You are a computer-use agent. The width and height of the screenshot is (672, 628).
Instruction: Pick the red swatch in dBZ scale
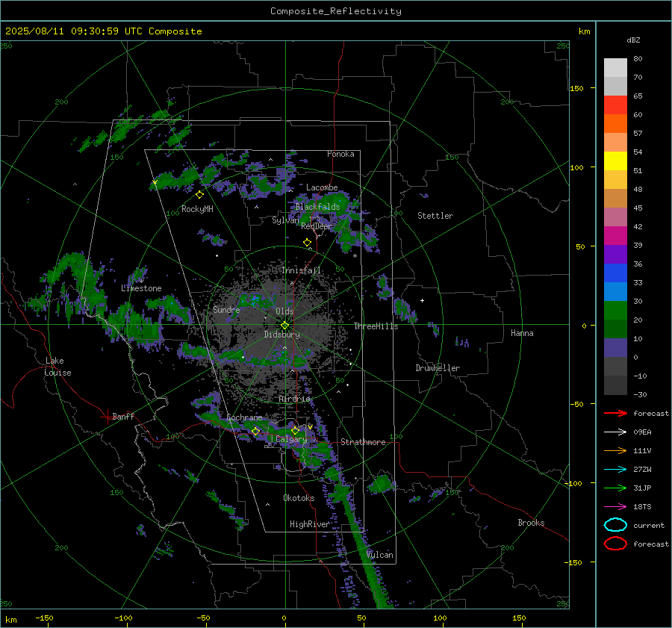pyautogui.click(x=615, y=105)
